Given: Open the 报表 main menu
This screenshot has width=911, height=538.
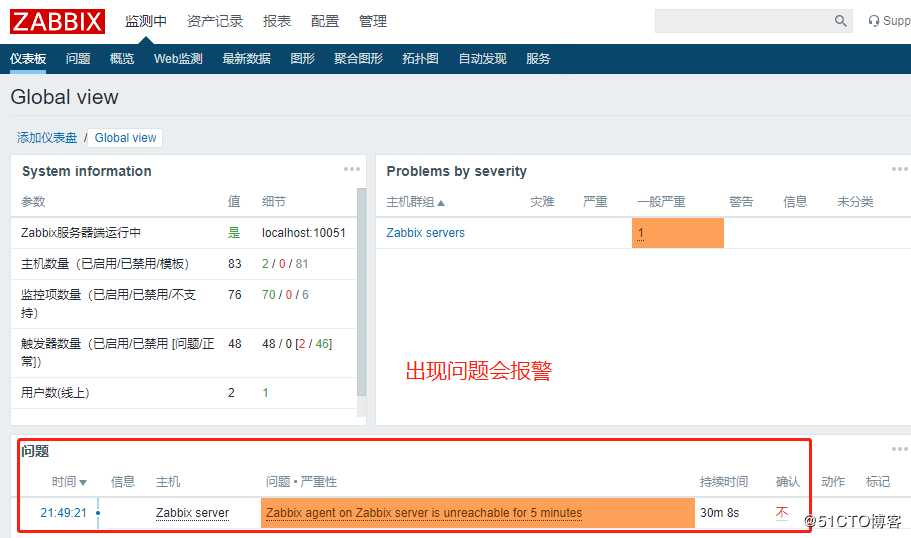Looking at the screenshot, I should point(277,21).
